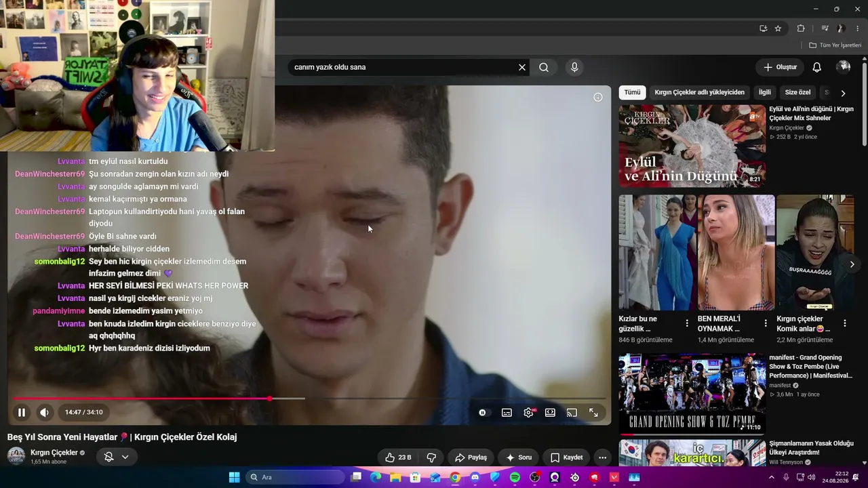Click the Oluştur create button

click(x=780, y=67)
